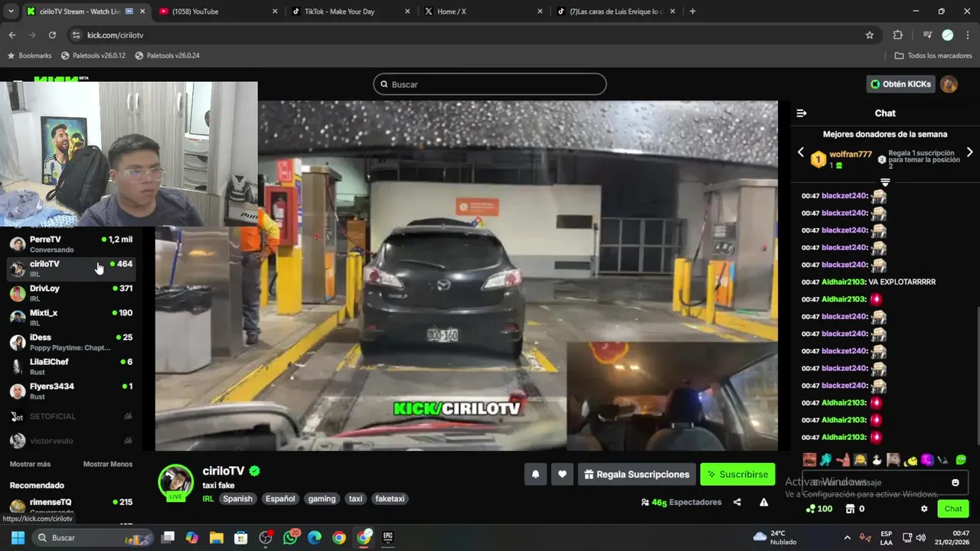The image size is (980, 551).
Task: Click the Windows Start button
Action: click(18, 537)
